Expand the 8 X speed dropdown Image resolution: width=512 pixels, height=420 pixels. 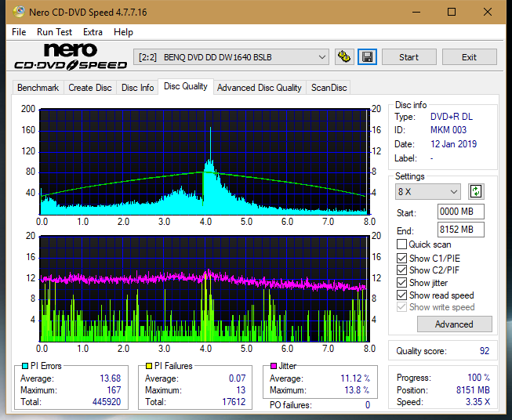(428, 191)
